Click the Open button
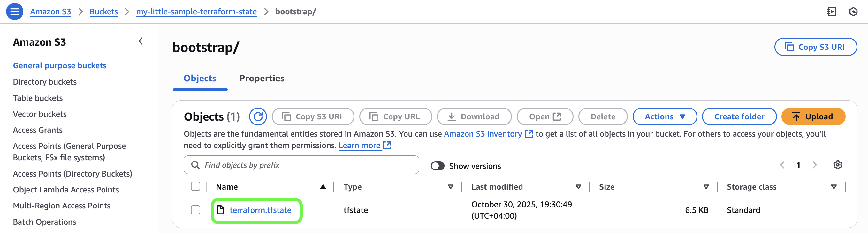 coord(545,117)
